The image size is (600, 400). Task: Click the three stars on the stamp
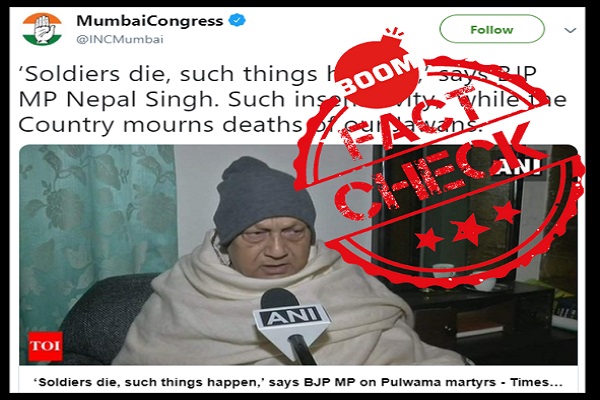[x=467, y=226]
